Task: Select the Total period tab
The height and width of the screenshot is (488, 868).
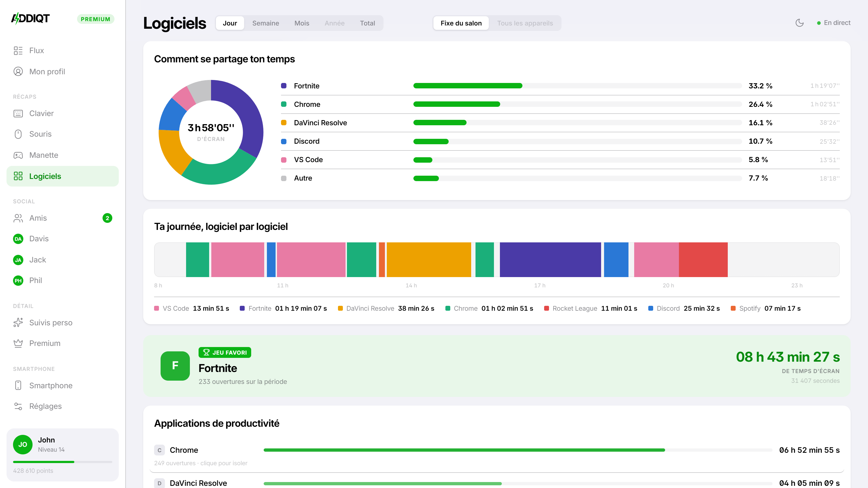Action: tap(367, 23)
